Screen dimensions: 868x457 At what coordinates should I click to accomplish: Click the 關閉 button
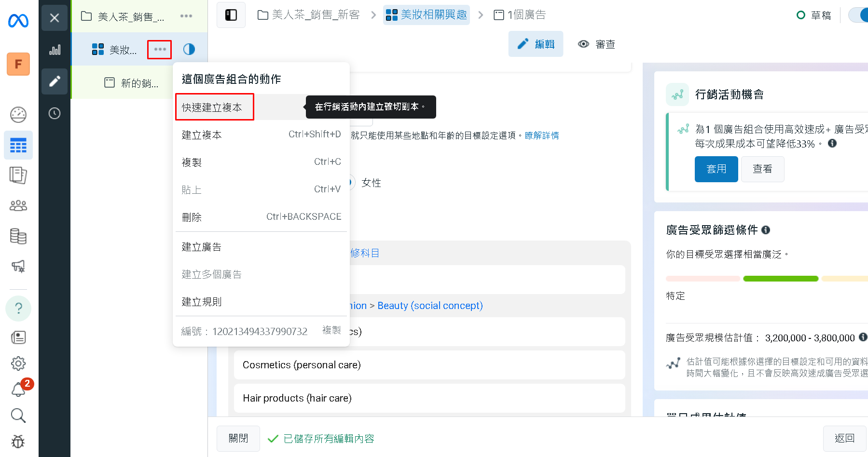tap(238, 438)
